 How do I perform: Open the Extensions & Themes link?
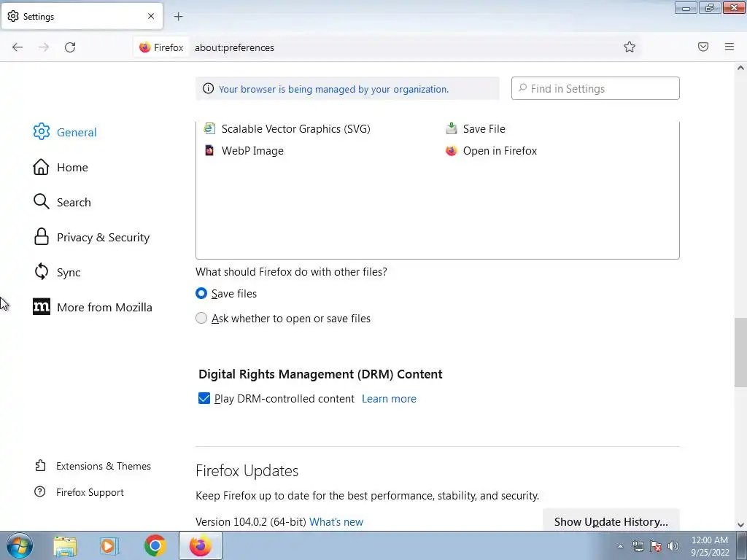[x=104, y=466]
